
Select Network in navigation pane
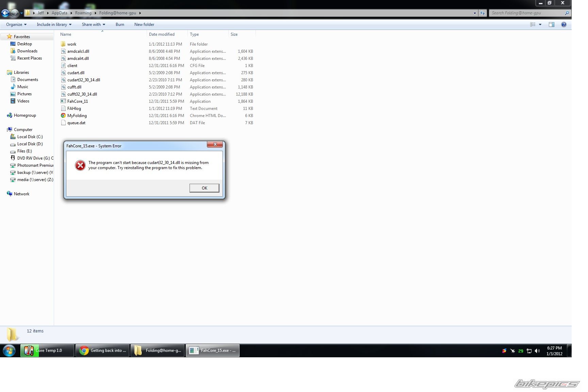21,194
